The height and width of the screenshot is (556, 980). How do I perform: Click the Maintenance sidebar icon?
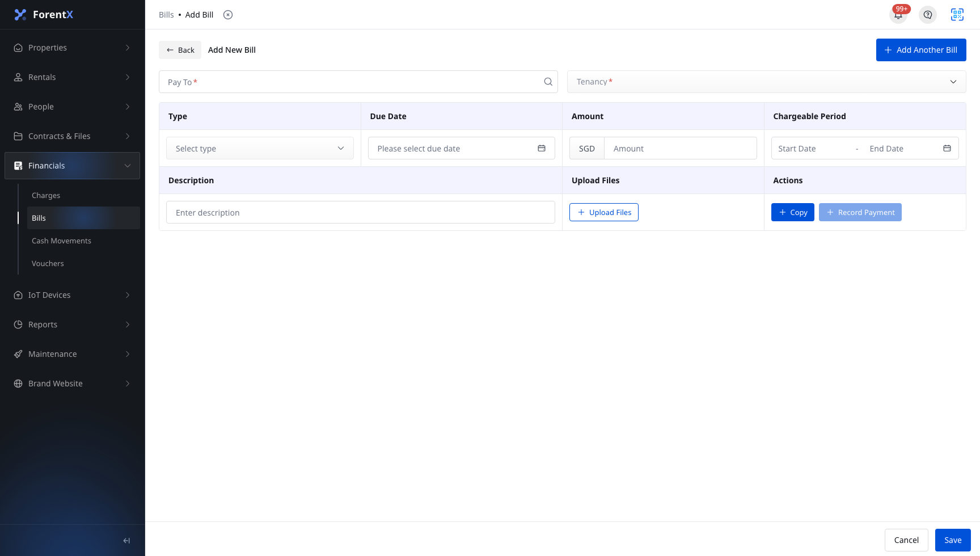(18, 354)
